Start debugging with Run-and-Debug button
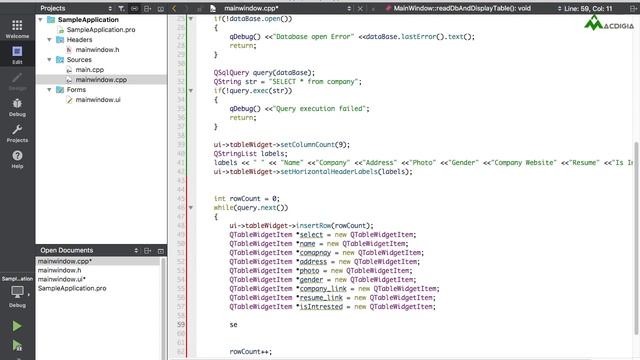This screenshot has height=360, width=640. click(x=17, y=345)
